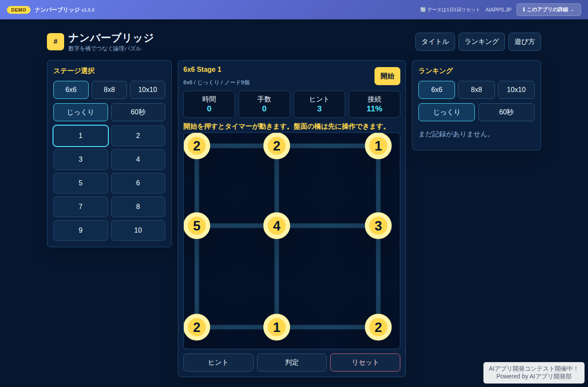Click bridge between top-middle 2 and node 4
Screen dimensions: 588x387
pos(277,186)
